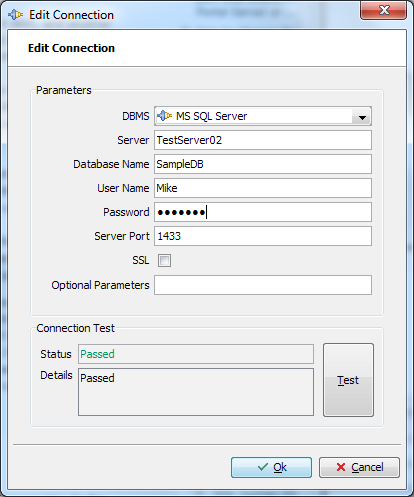Click the 'SSL' label

tap(141, 260)
